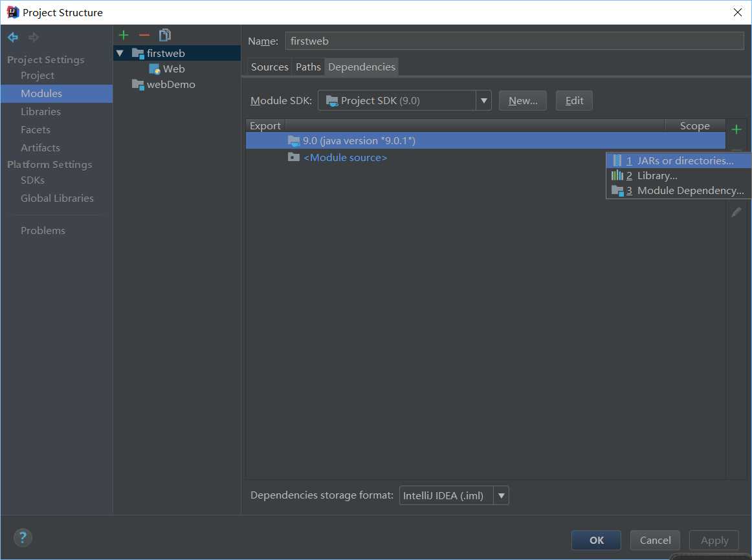Image resolution: width=752 pixels, height=560 pixels.
Task: Click the Apply button
Action: click(714, 541)
